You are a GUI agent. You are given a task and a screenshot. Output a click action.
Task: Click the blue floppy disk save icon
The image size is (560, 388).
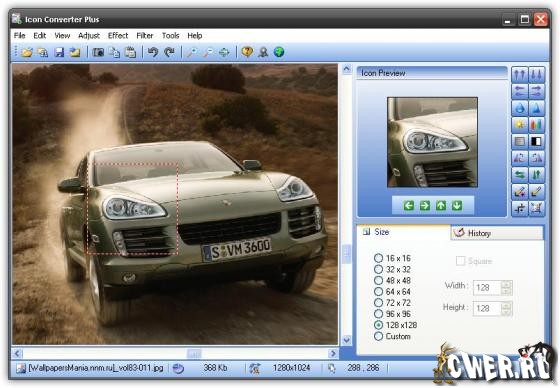coord(59,52)
